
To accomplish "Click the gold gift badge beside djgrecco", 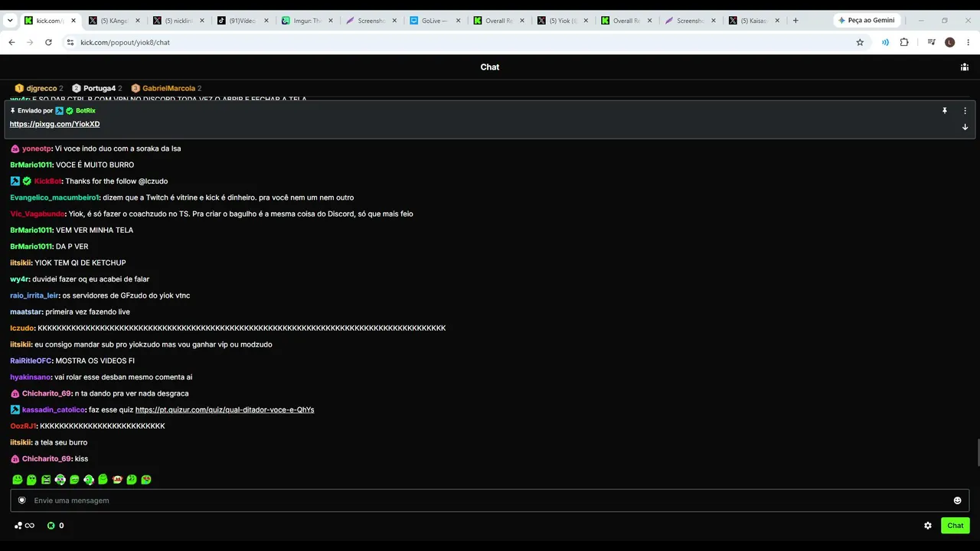I will (19, 89).
